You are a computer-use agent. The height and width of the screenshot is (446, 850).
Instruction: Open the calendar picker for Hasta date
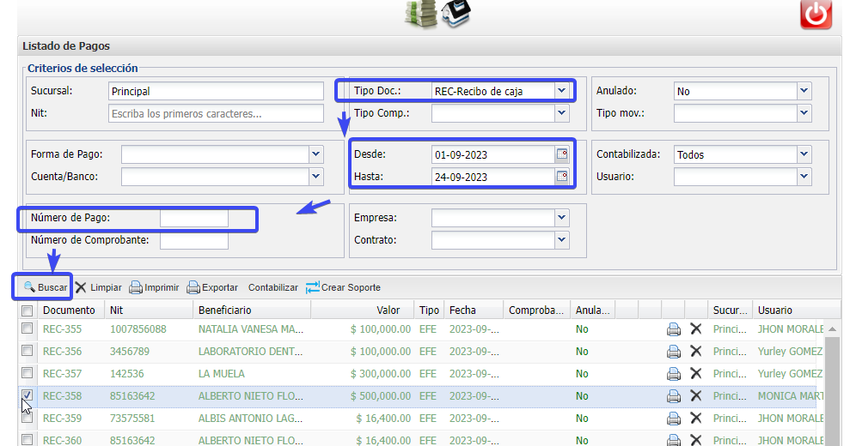click(x=562, y=177)
